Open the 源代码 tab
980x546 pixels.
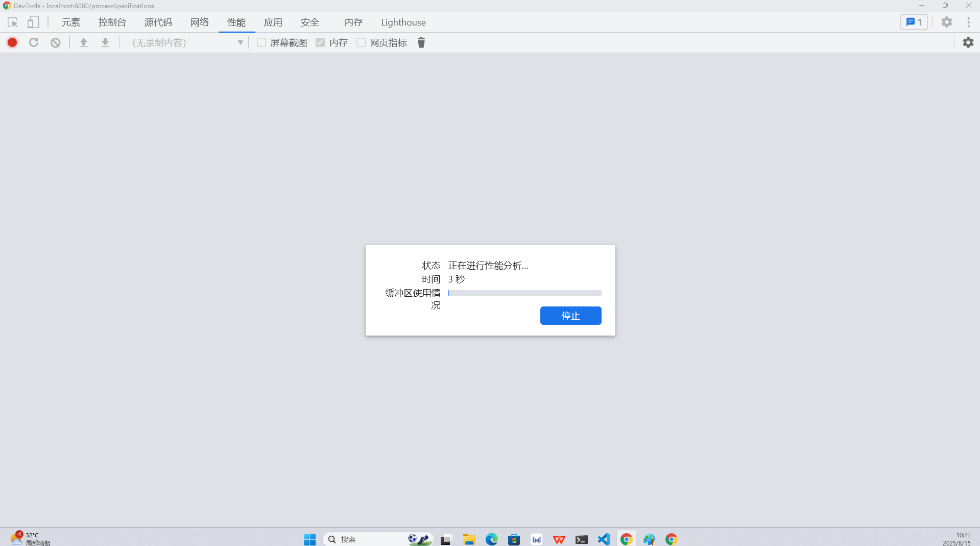[158, 22]
